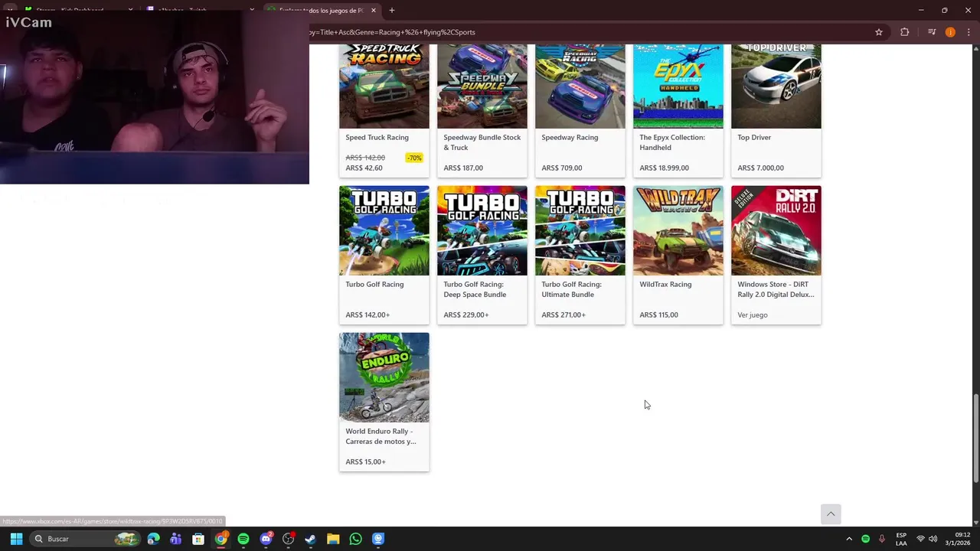Open the orange Chrome profile avatar

click(x=950, y=32)
